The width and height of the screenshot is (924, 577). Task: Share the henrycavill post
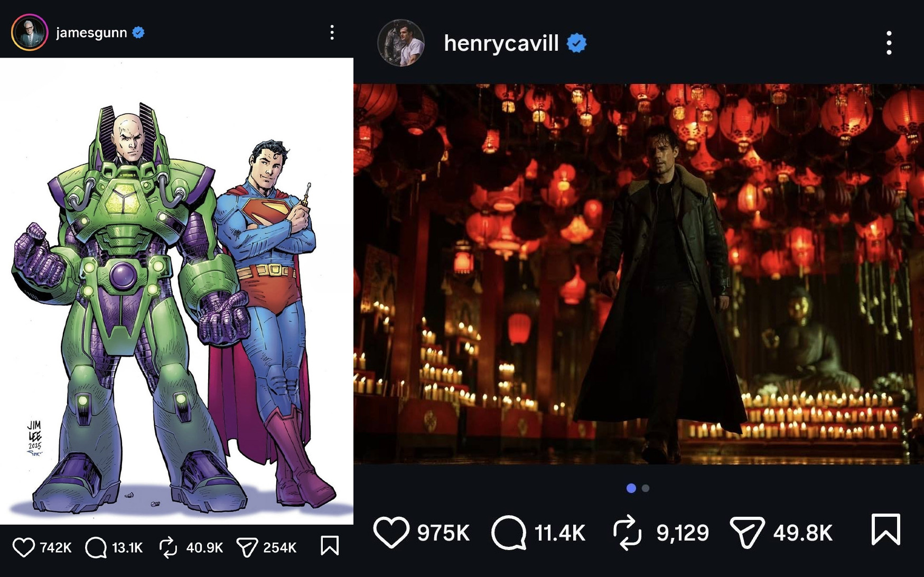point(746,532)
